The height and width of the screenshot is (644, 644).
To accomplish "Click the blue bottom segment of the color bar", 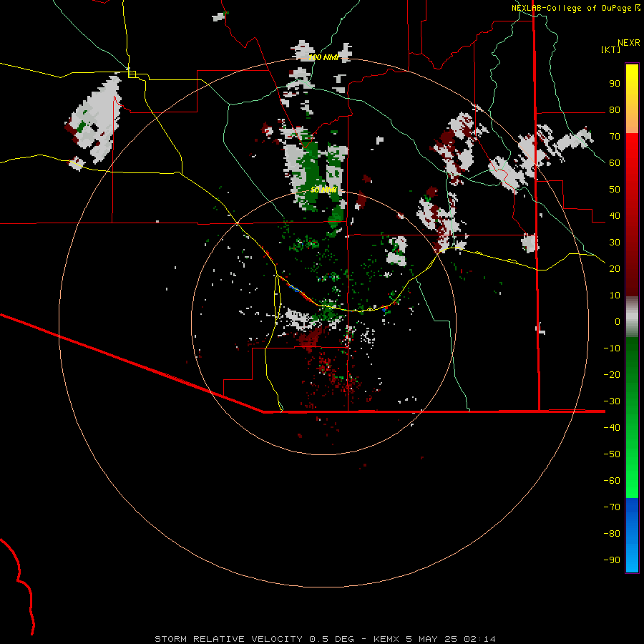I will pyautogui.click(x=632, y=535).
